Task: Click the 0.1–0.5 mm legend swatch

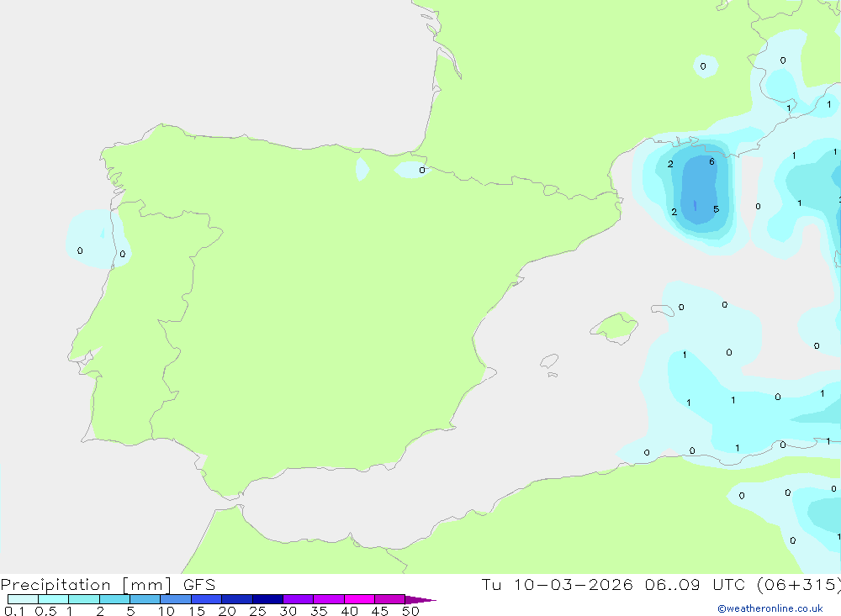Action: click(x=23, y=599)
